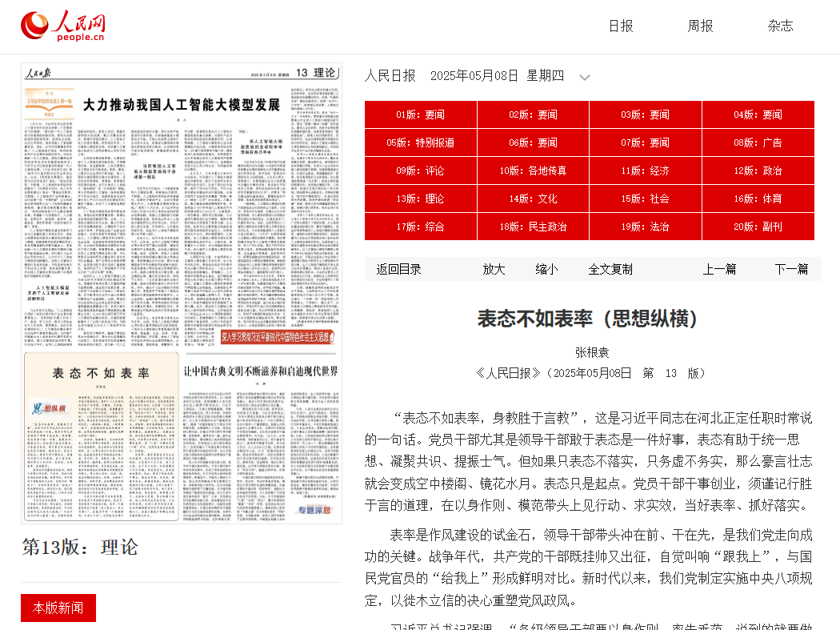840x630 pixels.
Task: Open 16版: 体育
Action: point(758,199)
